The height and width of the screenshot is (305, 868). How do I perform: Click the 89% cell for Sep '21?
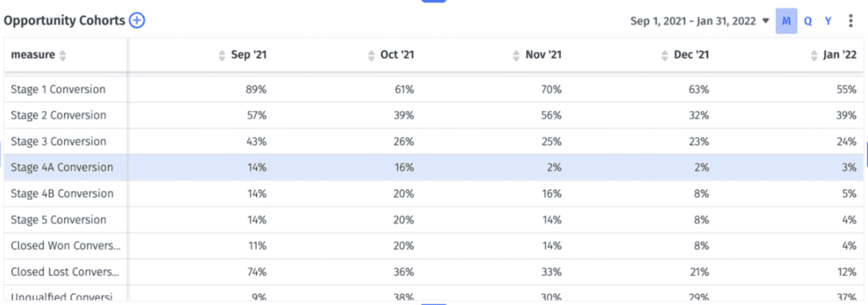coord(256,89)
